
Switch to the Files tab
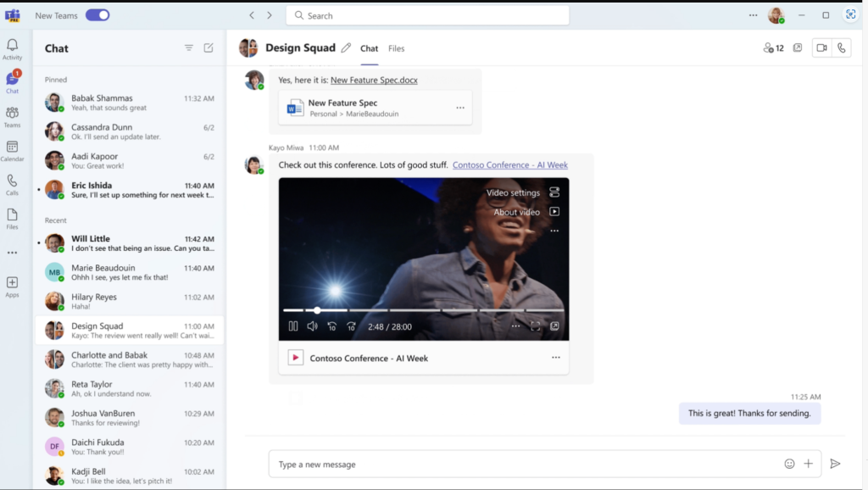(x=397, y=48)
